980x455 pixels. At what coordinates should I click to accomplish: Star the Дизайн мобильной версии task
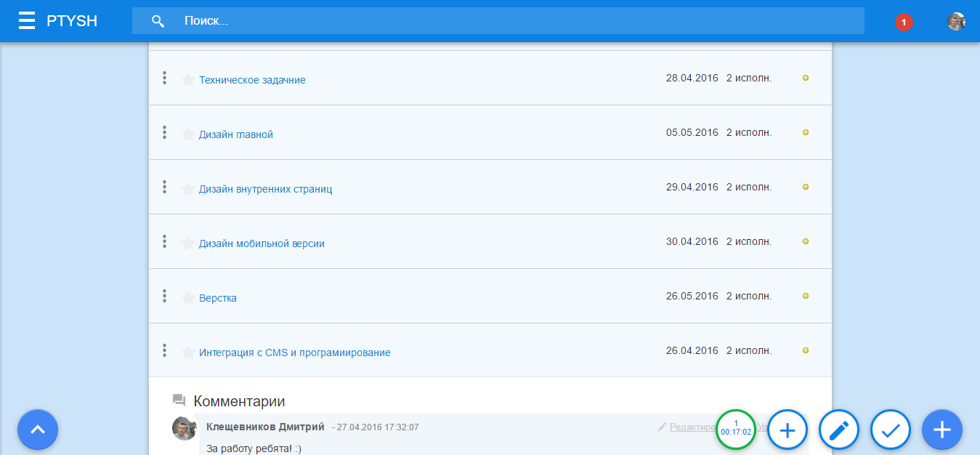pyautogui.click(x=188, y=243)
